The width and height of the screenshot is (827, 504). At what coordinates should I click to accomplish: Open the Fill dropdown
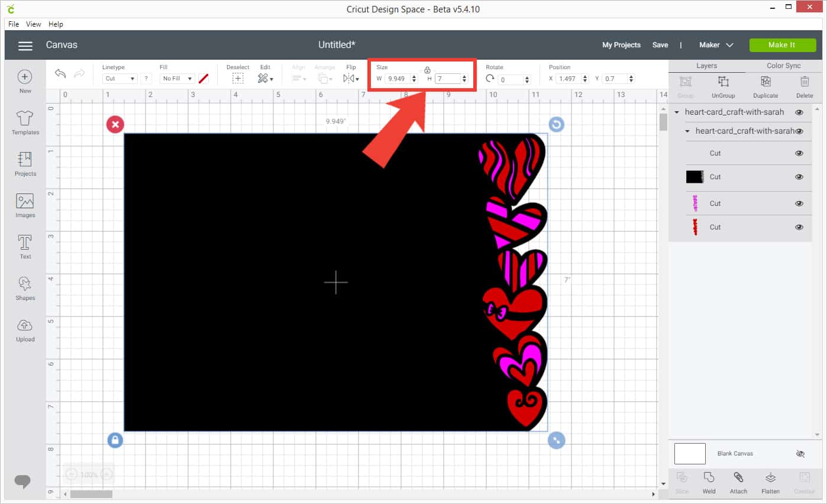point(177,79)
